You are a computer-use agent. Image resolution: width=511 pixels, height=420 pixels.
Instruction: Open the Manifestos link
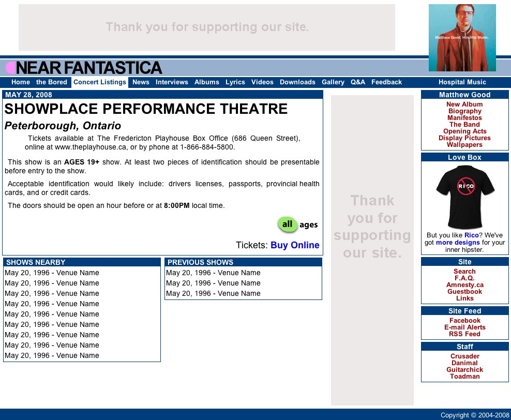(464, 117)
